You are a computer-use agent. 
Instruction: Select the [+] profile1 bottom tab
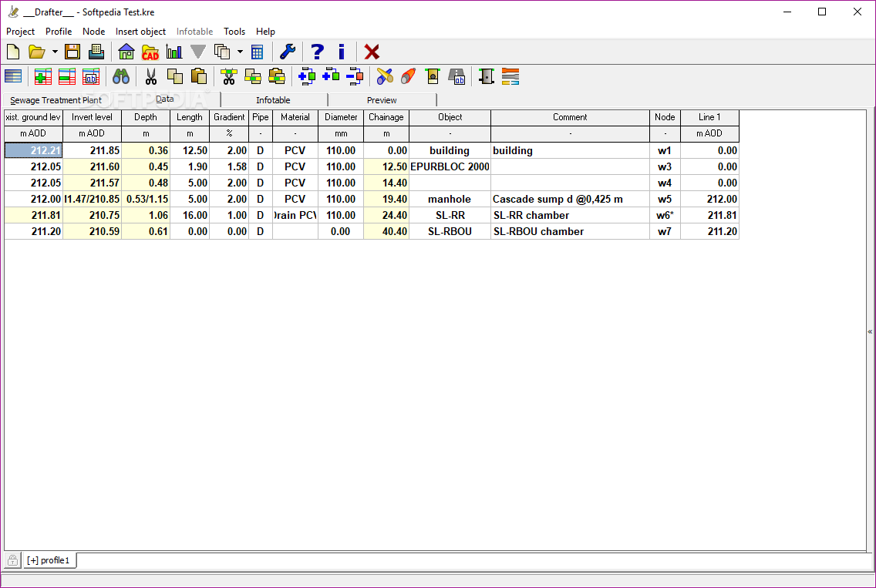coord(49,560)
